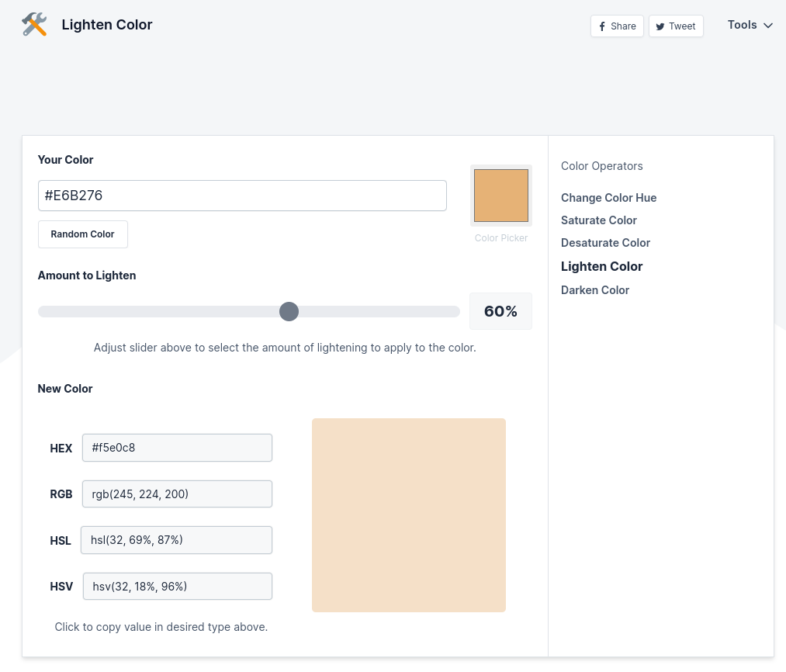The width and height of the screenshot is (786, 672).
Task: Select Lighten Color in sidebar
Action: 601,266
